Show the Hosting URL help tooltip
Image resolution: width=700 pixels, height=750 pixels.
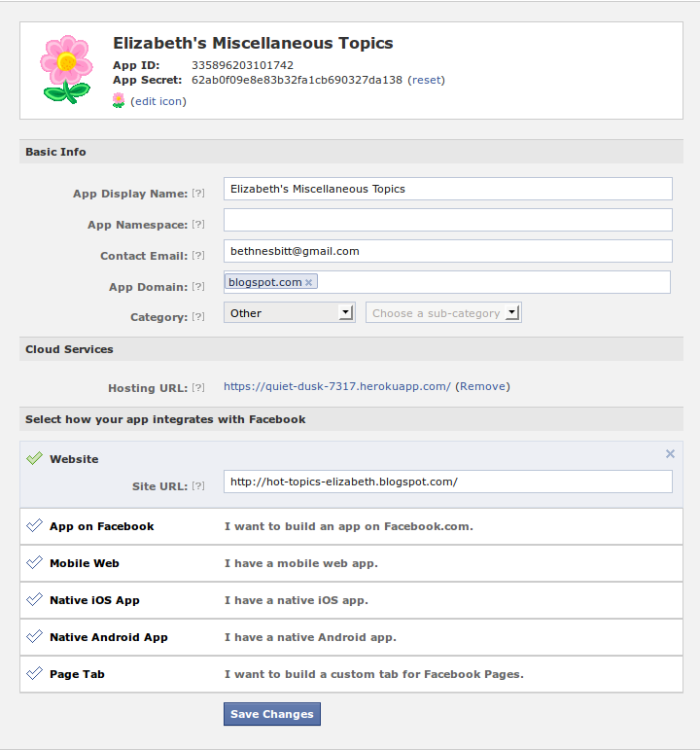(x=198, y=387)
